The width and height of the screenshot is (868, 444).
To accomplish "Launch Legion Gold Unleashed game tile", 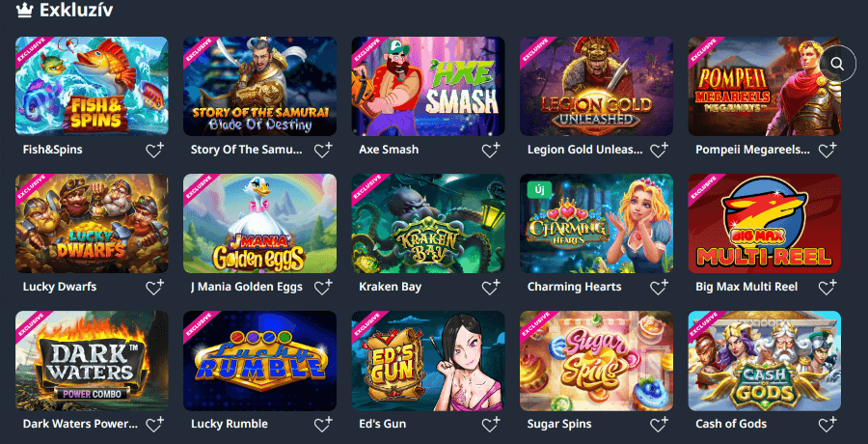I will 596,86.
